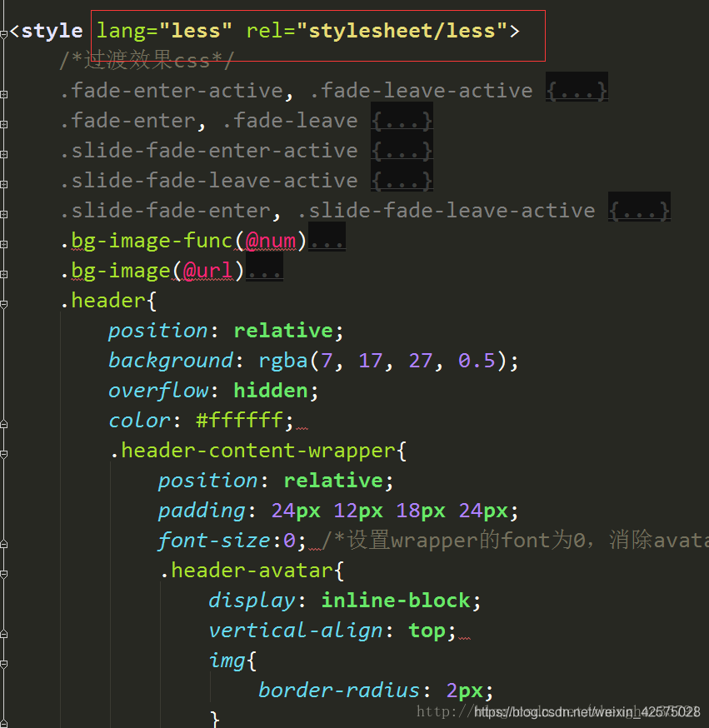Expand fold marker beside .bg-image-func(@num)
Viewport: 709px width, 728px height.
tap(3, 244)
